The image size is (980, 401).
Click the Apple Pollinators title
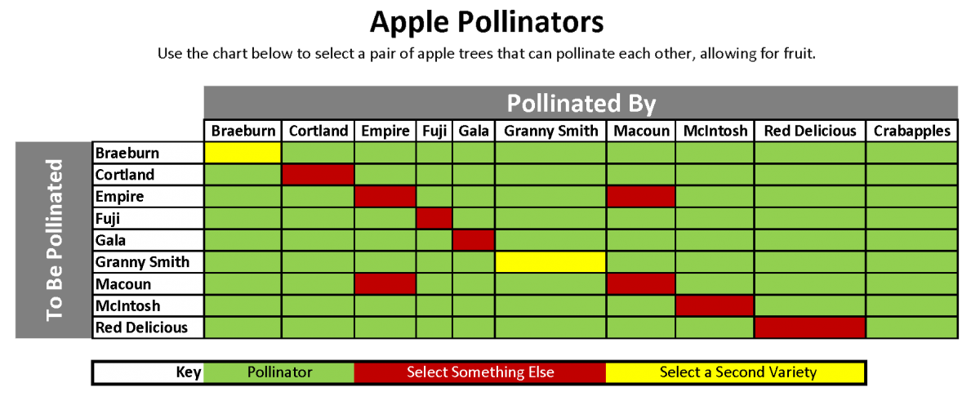click(x=487, y=21)
